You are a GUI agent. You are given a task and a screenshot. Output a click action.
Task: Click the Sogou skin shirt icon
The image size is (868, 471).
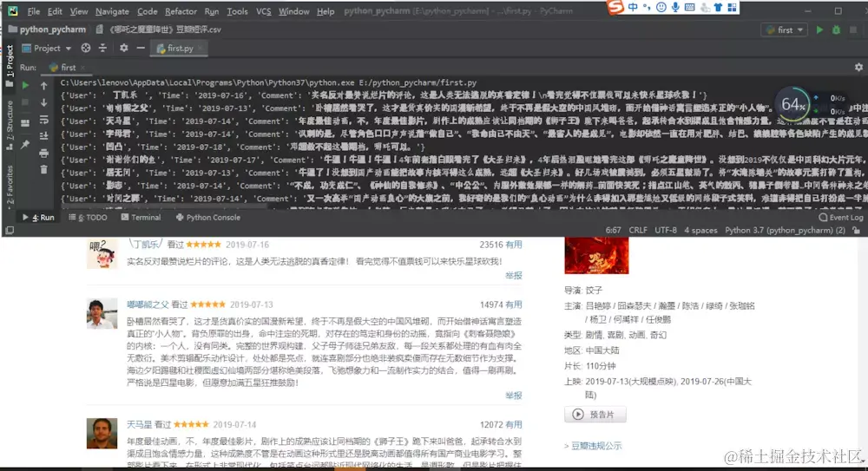(718, 7)
